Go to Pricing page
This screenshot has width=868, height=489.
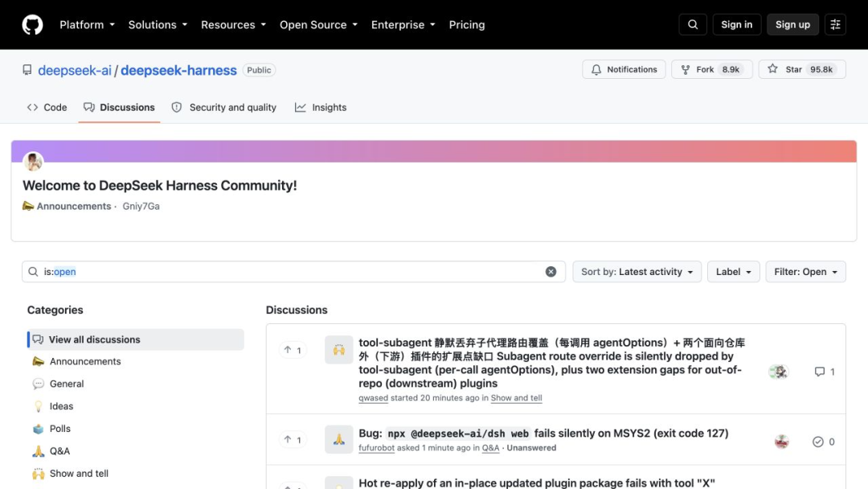tap(467, 25)
